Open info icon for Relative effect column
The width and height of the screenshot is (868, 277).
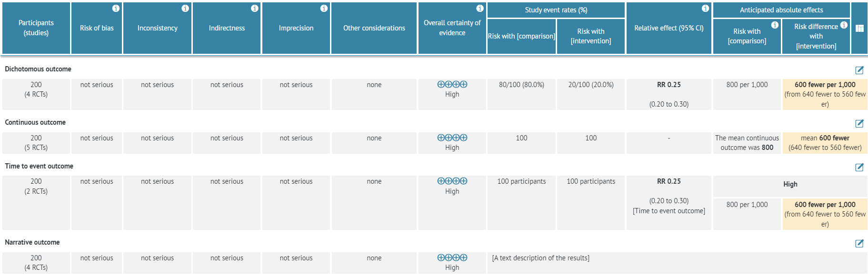pyautogui.click(x=705, y=8)
